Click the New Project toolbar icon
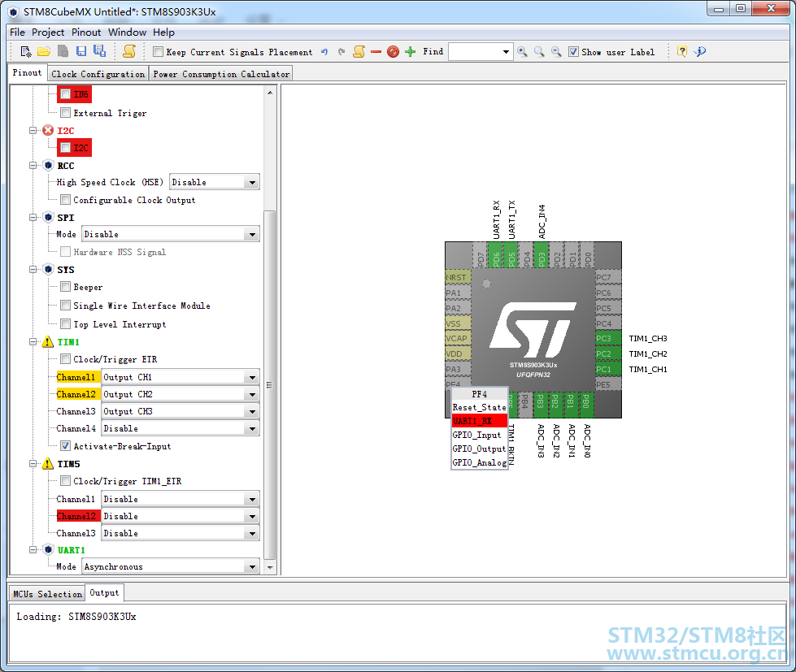The height and width of the screenshot is (672, 796). (x=26, y=52)
